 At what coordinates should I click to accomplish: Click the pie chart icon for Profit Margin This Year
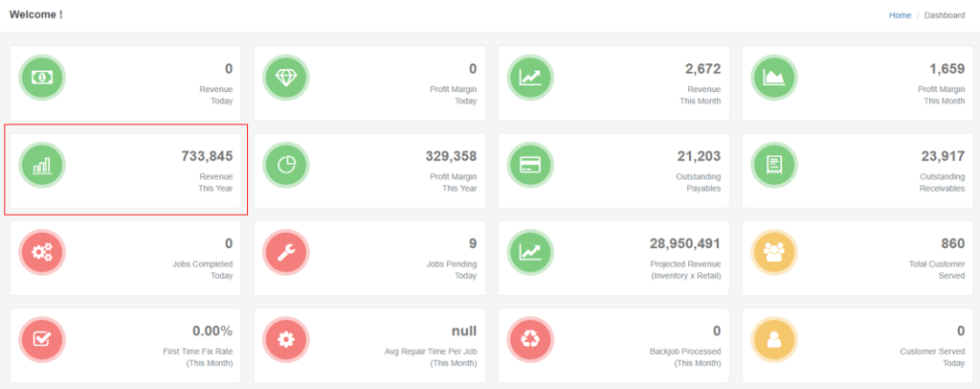pos(286,166)
